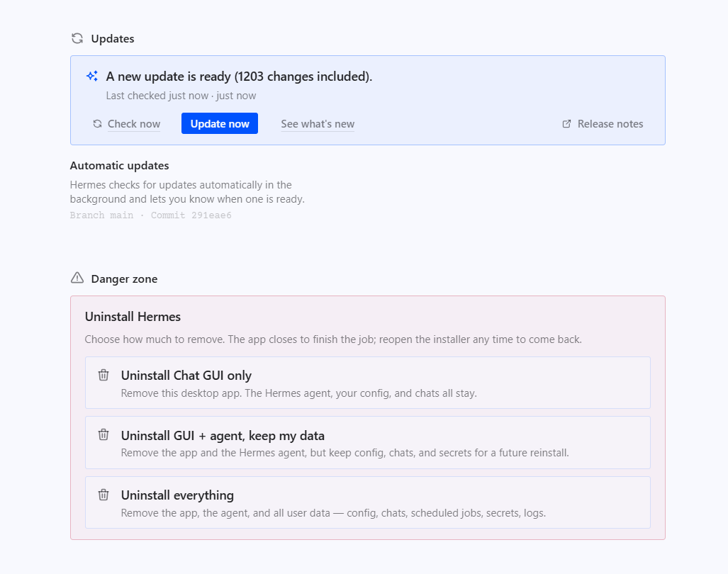Click 'Hermes checks for updates automatically' description
Screen dimensions: 728x574
[x=187, y=191]
